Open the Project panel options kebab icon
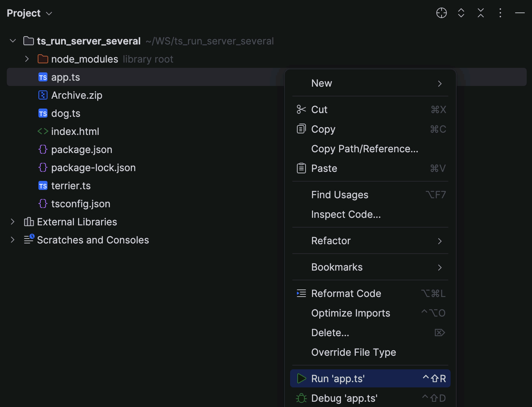The image size is (532, 407). coord(500,13)
